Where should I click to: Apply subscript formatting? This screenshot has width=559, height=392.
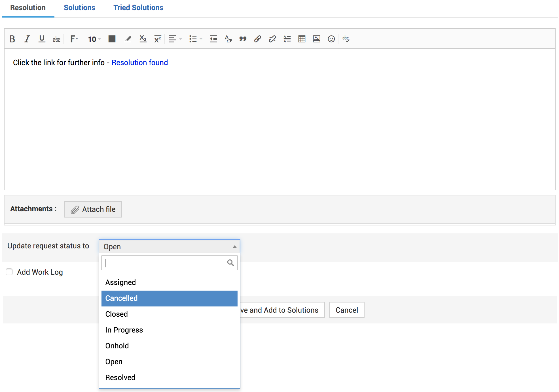[x=143, y=39]
